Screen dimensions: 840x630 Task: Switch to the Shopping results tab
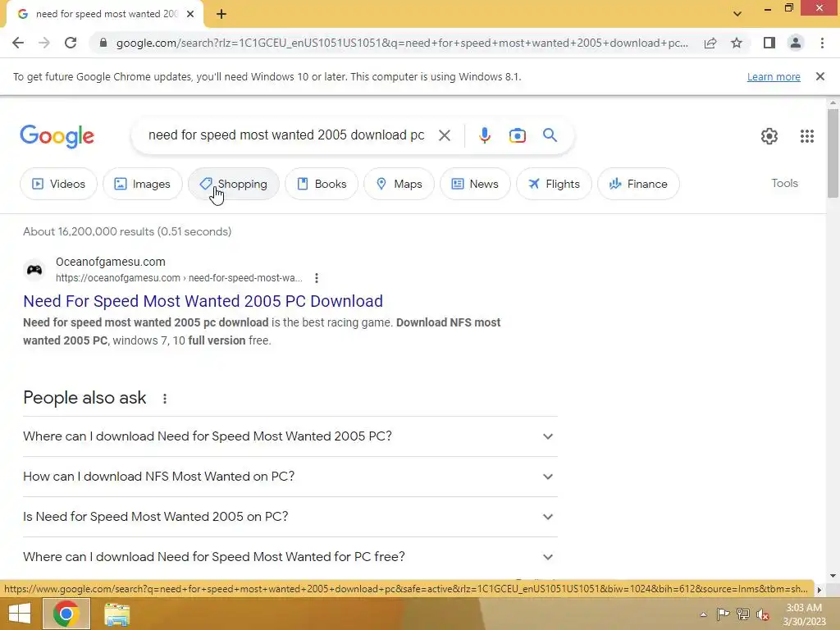(233, 184)
